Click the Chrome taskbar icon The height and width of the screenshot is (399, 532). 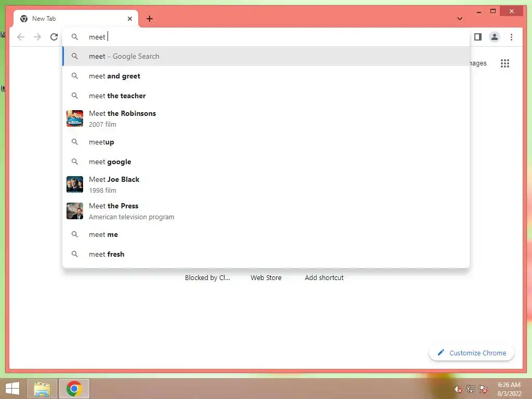coord(74,389)
